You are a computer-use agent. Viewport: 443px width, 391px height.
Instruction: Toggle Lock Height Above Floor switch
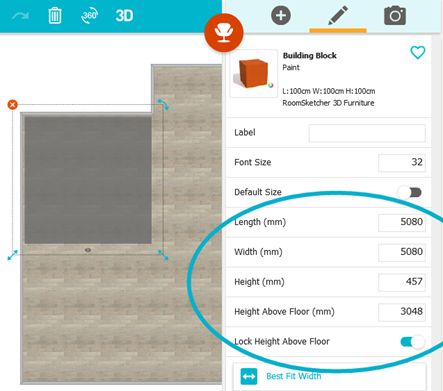[413, 342]
